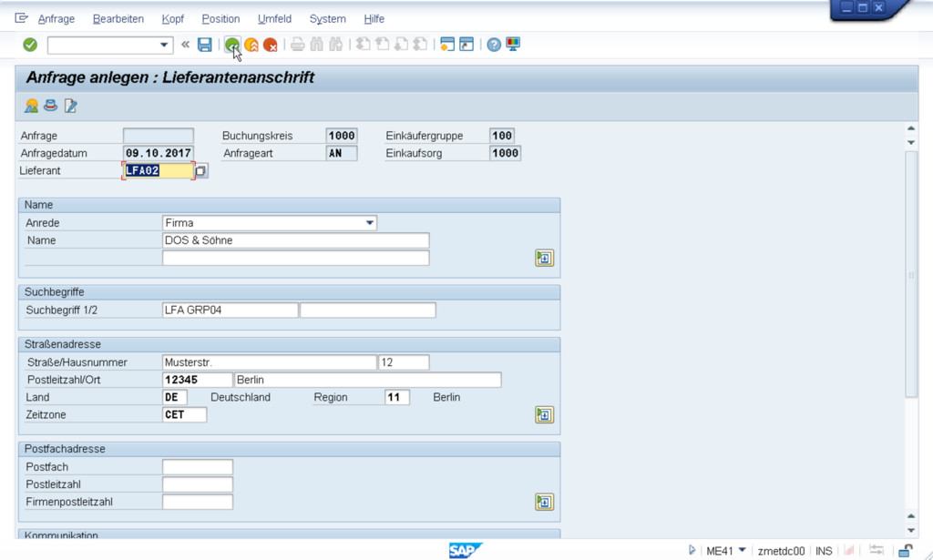Click the Postleitzahl field under Postfachadresse
This screenshot has width=933, height=560.
click(198, 484)
